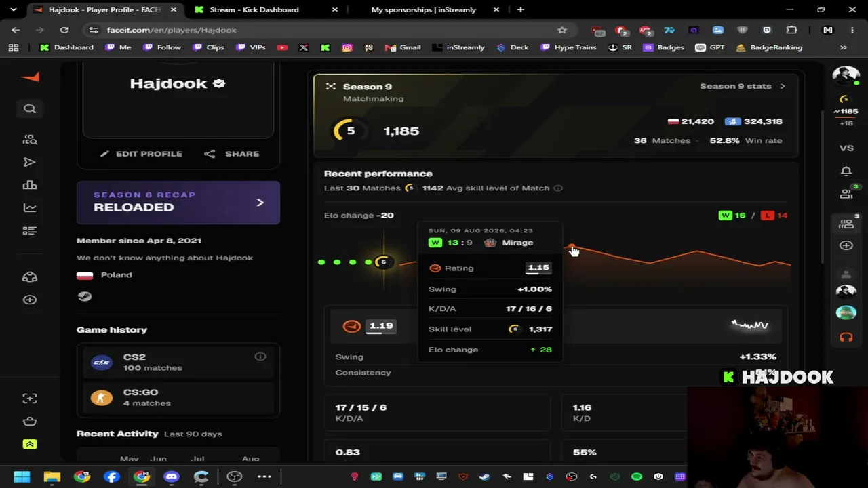Screen dimensions: 868x488
Task: Open the CS2 100 matches game history
Action: click(178, 362)
